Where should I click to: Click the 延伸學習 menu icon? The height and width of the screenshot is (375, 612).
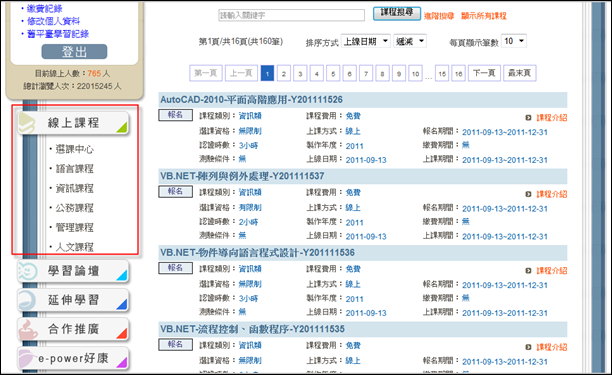click(x=27, y=300)
